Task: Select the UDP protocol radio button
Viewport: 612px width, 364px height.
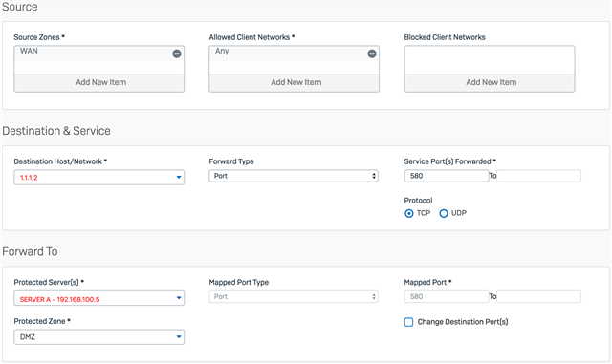Action: click(x=444, y=213)
